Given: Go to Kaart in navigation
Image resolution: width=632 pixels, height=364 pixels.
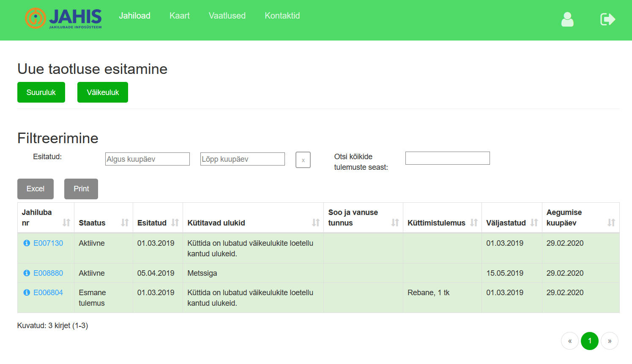Looking at the screenshot, I should (x=180, y=16).
